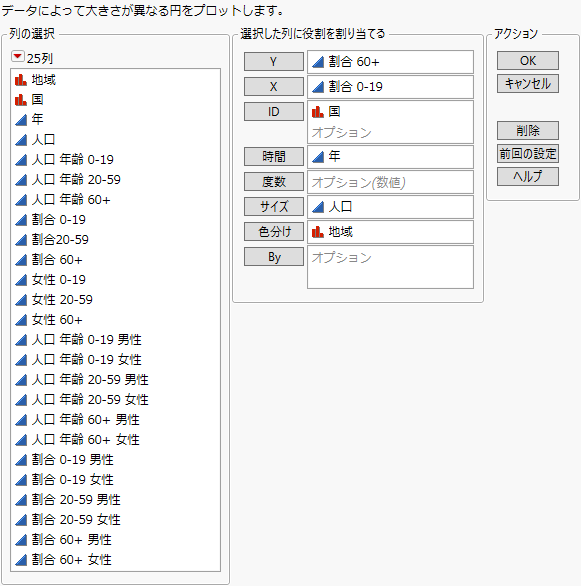Select 人口 年齢 0-19 女性 column

[115, 360]
